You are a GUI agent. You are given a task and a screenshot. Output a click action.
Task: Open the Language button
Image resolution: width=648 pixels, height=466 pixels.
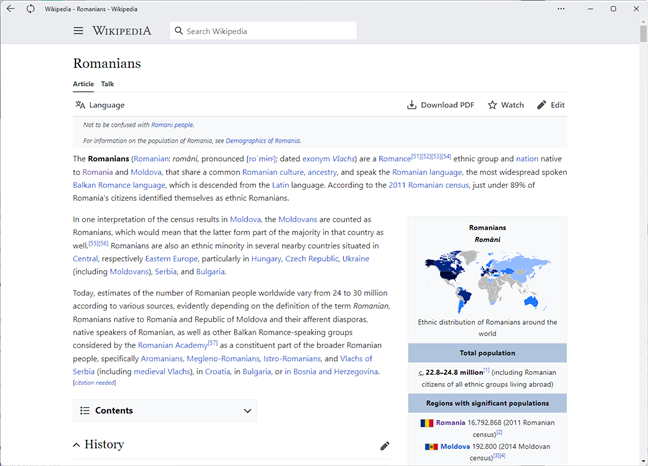[100, 105]
